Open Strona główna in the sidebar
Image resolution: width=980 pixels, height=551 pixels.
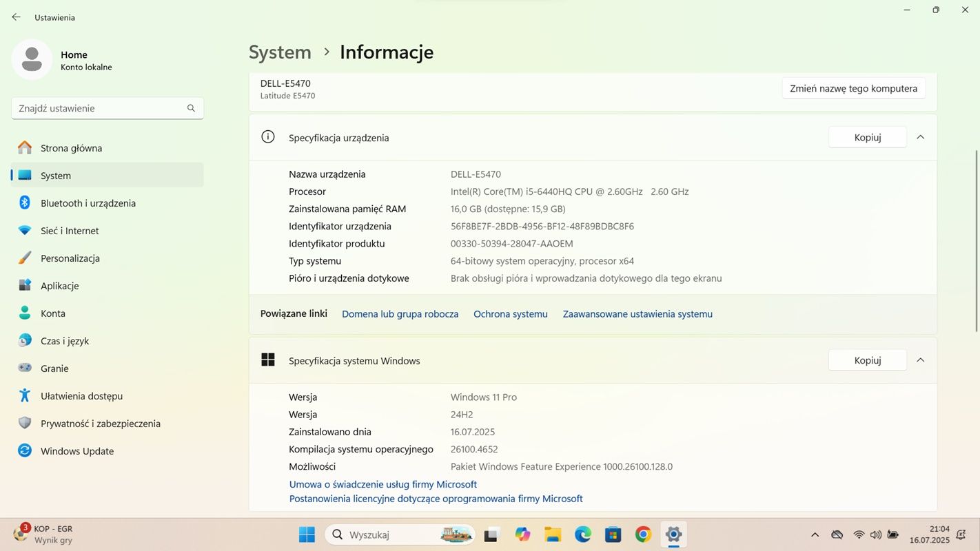108,148
